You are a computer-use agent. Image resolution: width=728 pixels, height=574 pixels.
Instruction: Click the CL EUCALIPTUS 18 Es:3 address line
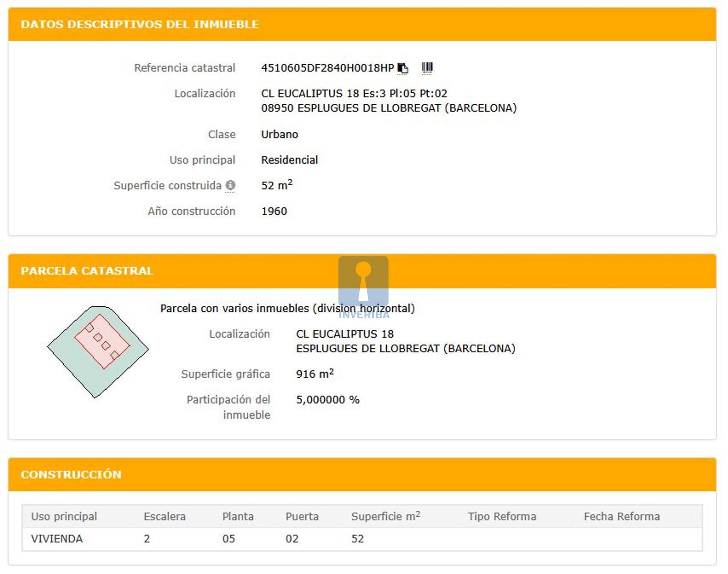[354, 94]
